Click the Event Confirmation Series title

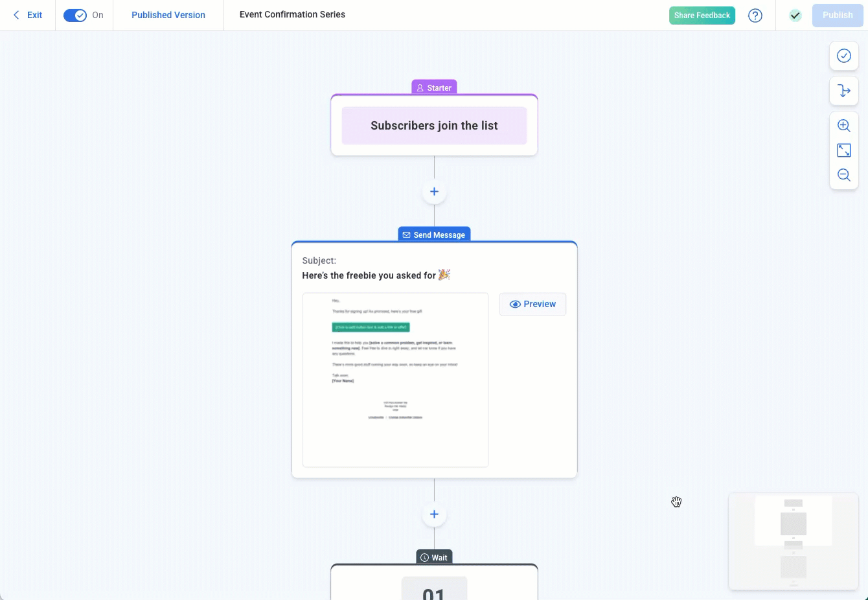292,14
